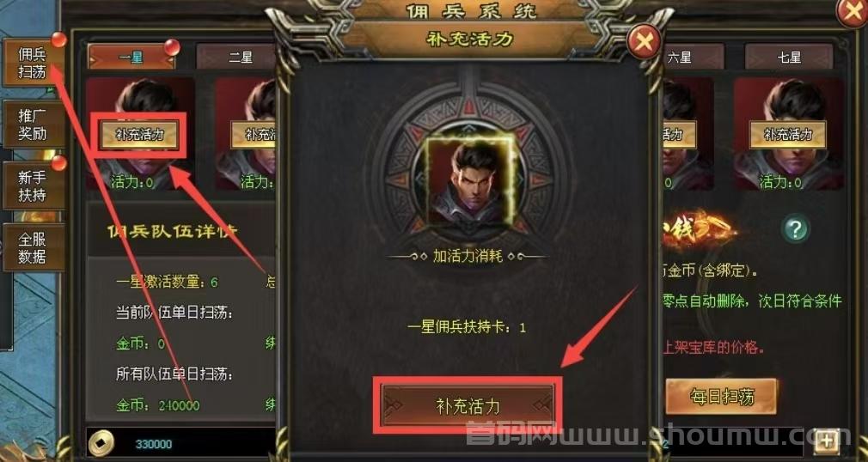Switch to the 七星 tab
The height and width of the screenshot is (462, 868).
tap(789, 57)
